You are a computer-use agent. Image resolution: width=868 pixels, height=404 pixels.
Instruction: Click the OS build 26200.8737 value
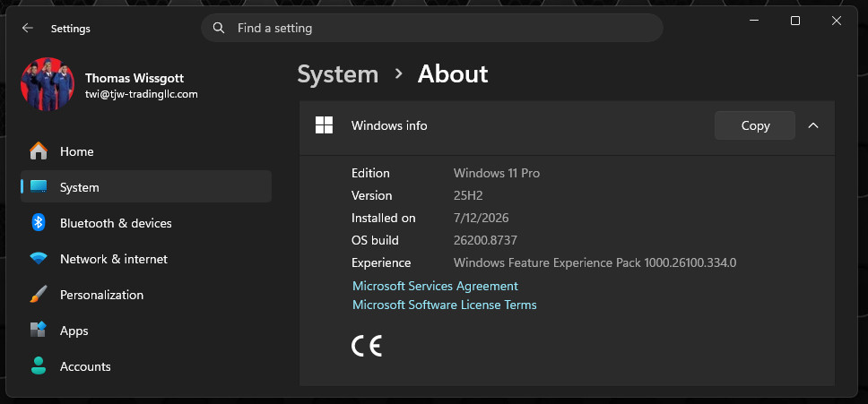point(485,240)
